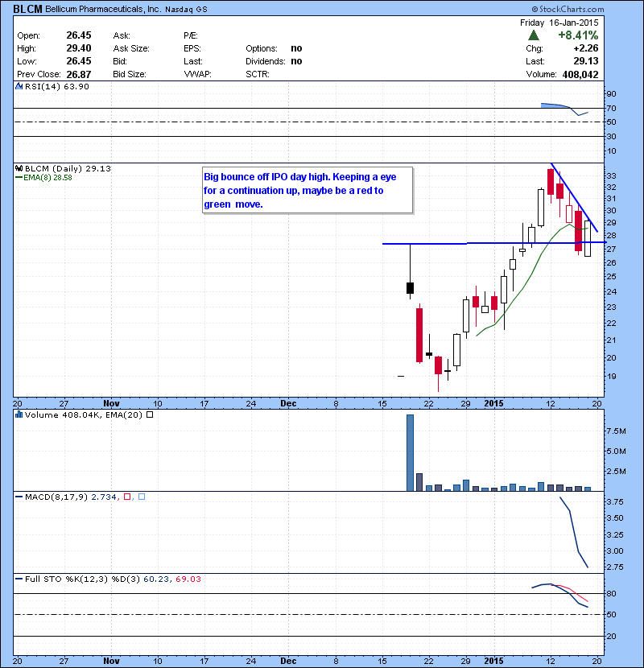
Task: Click the EMA(8) 28.58 legend text
Action: click(47, 178)
